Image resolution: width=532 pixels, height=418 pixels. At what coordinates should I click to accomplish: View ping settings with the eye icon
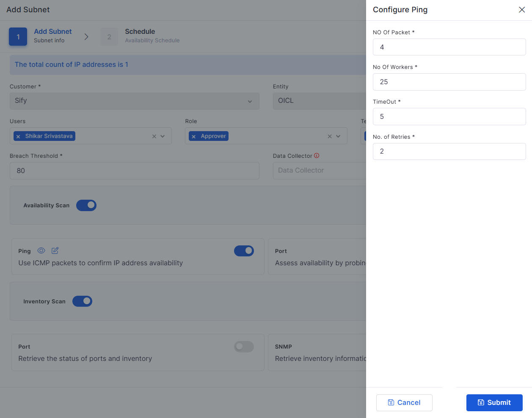(x=41, y=250)
